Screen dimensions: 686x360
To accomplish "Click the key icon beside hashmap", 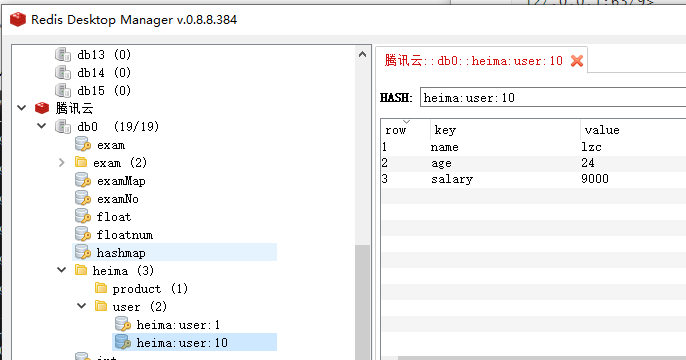I will (x=83, y=252).
